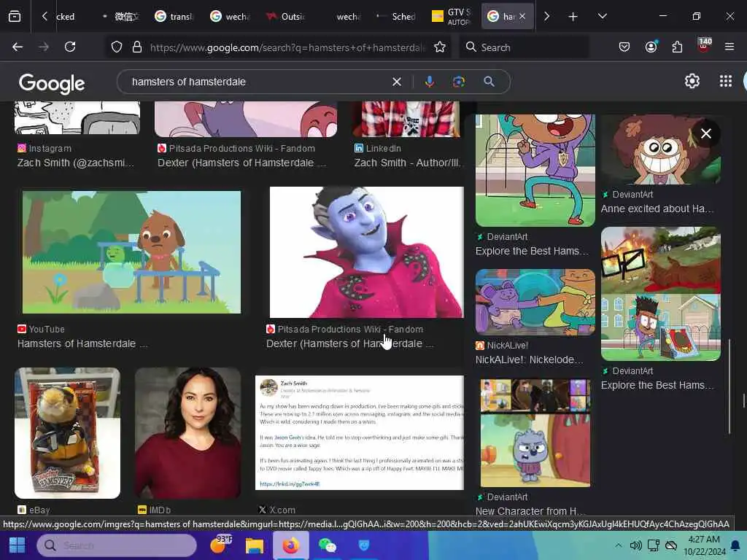Open NickALive! Nickelode... related result

[529, 359]
